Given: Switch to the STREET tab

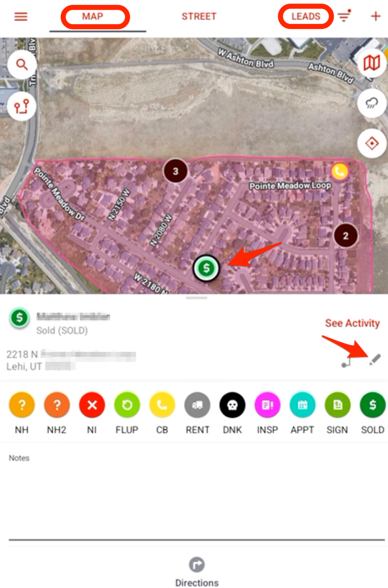Looking at the screenshot, I should [199, 16].
